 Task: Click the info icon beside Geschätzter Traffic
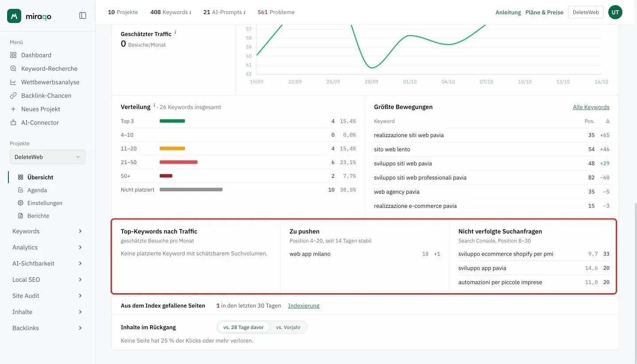(x=175, y=32)
